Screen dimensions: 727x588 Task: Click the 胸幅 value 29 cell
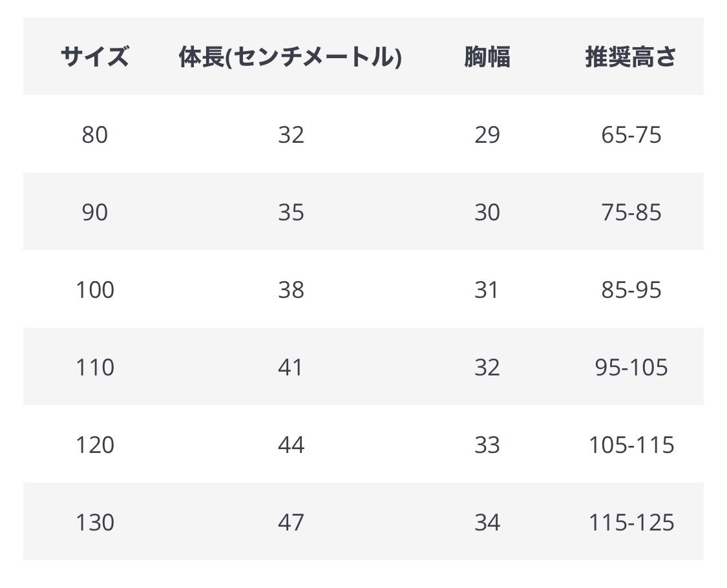click(487, 134)
